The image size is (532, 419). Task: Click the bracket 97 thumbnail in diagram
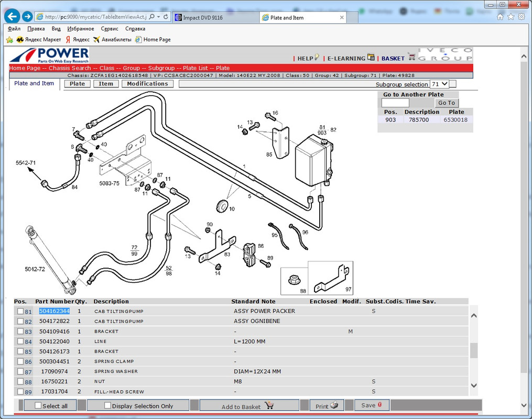330,278
